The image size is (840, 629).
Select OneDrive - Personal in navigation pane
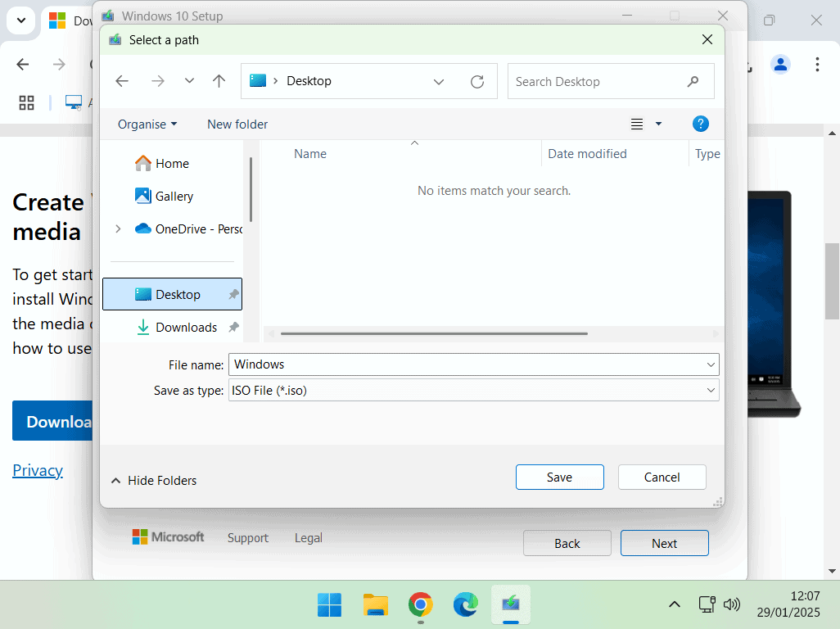point(188,229)
